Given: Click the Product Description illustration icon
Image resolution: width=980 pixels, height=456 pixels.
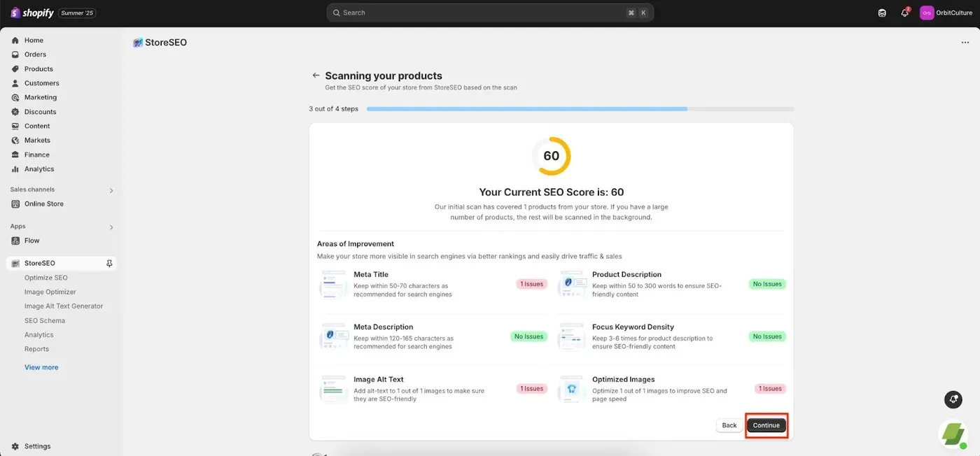Looking at the screenshot, I should tap(572, 284).
